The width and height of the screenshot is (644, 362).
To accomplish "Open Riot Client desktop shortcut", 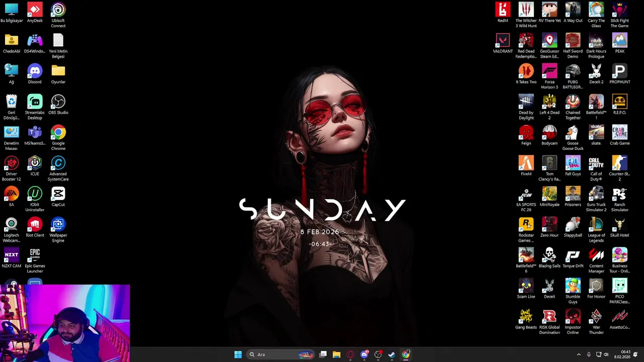I will tap(35, 227).
